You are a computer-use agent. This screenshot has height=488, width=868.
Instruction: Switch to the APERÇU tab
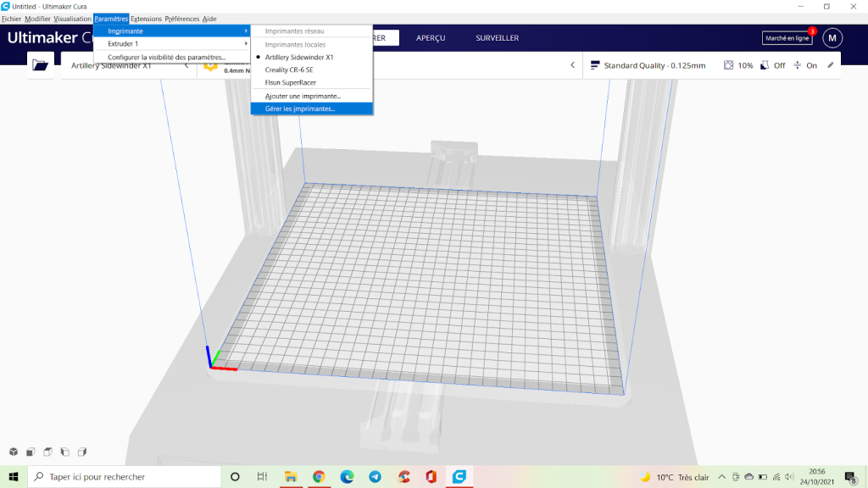pyautogui.click(x=431, y=38)
